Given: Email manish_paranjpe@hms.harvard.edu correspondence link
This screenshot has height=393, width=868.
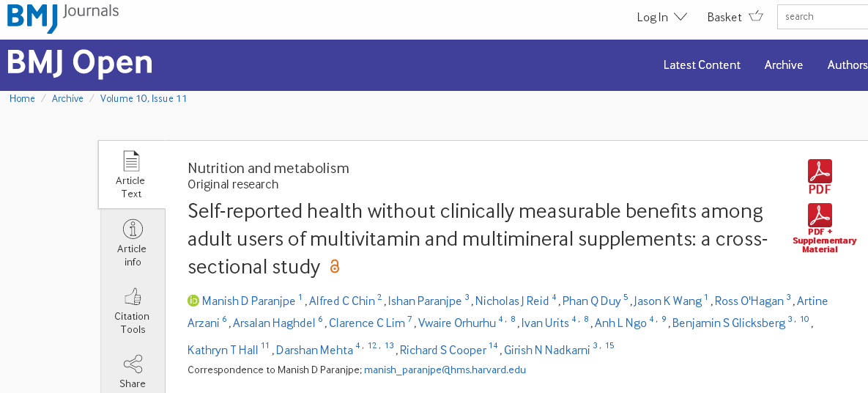Looking at the screenshot, I should click(445, 370).
